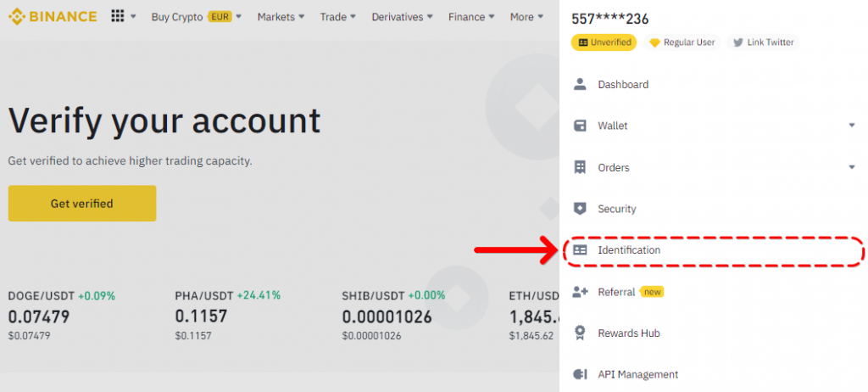This screenshot has width=868, height=392.
Task: Click the Security shield icon
Action: pyautogui.click(x=580, y=209)
